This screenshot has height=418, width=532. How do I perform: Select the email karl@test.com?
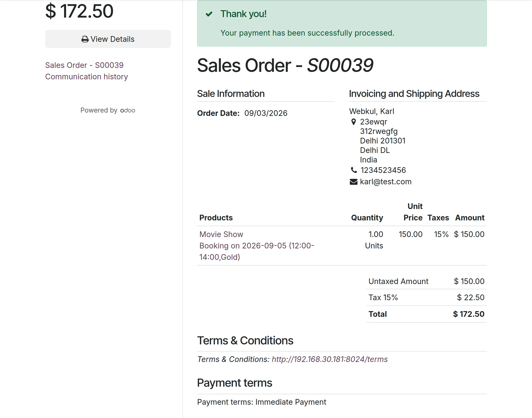386,182
